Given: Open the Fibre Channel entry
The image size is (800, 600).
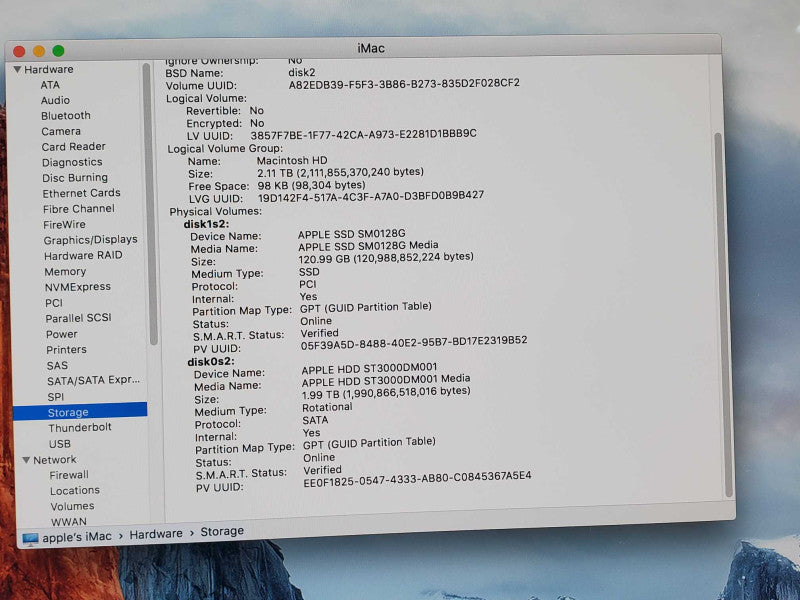Looking at the screenshot, I should 79,209.
